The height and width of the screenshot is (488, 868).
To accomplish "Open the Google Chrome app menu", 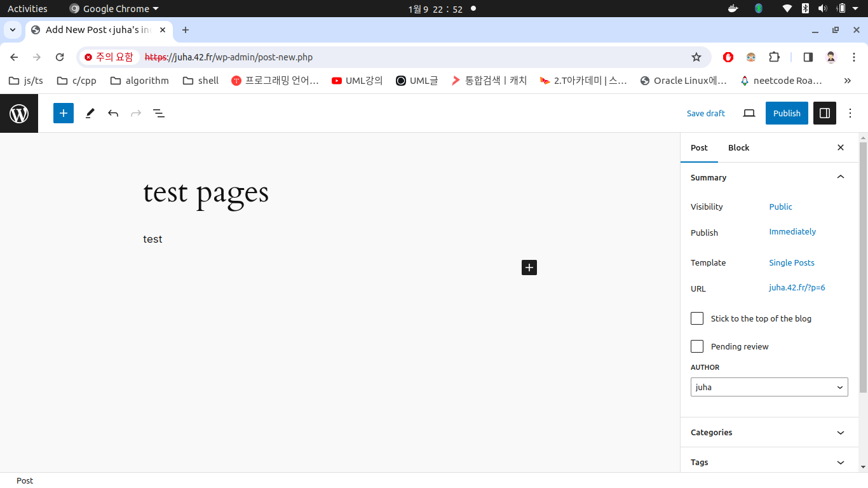I will pos(114,9).
